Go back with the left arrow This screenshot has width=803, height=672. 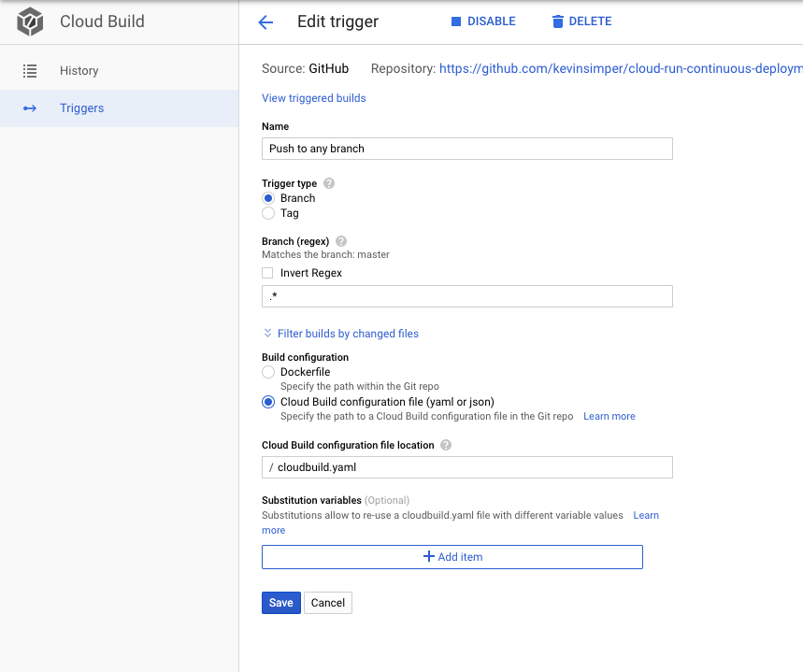point(265,22)
